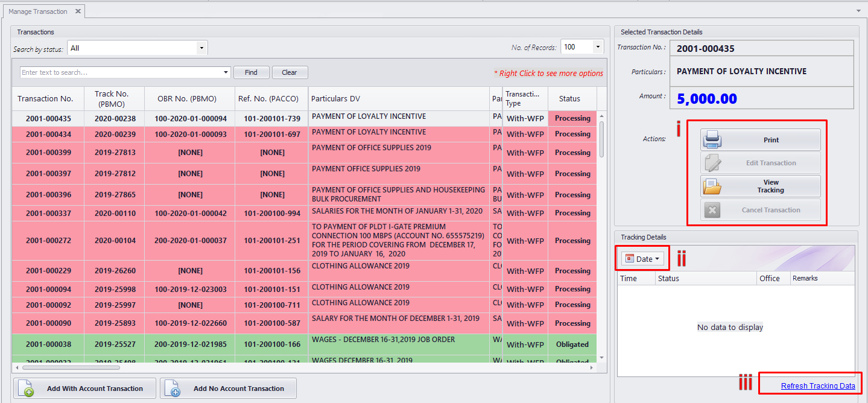Sort by Transaction Type column header

click(x=525, y=99)
